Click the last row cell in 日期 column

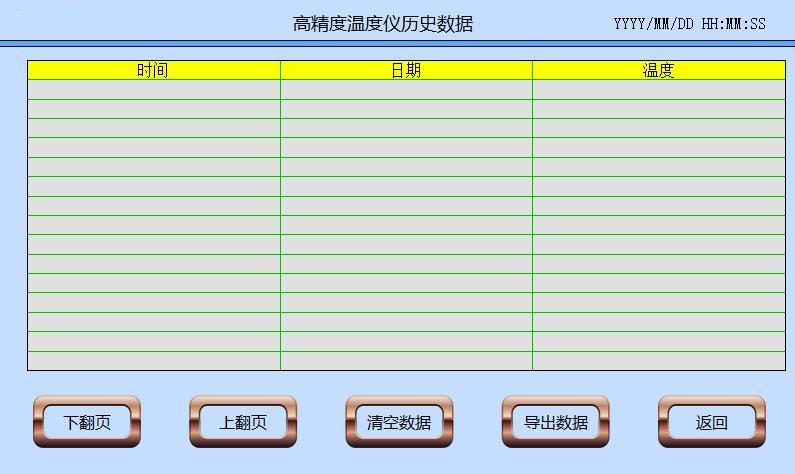[406, 361]
